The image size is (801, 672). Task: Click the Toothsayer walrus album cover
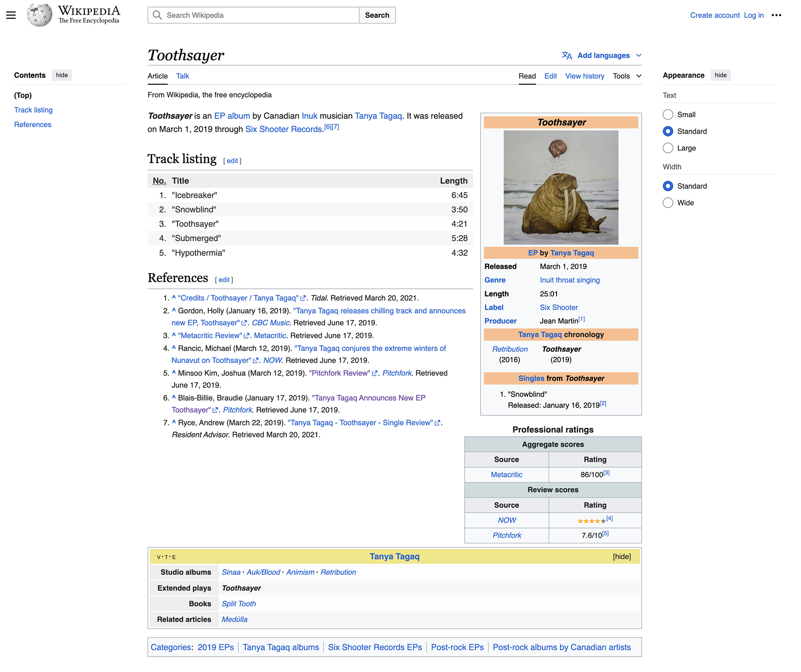(561, 187)
